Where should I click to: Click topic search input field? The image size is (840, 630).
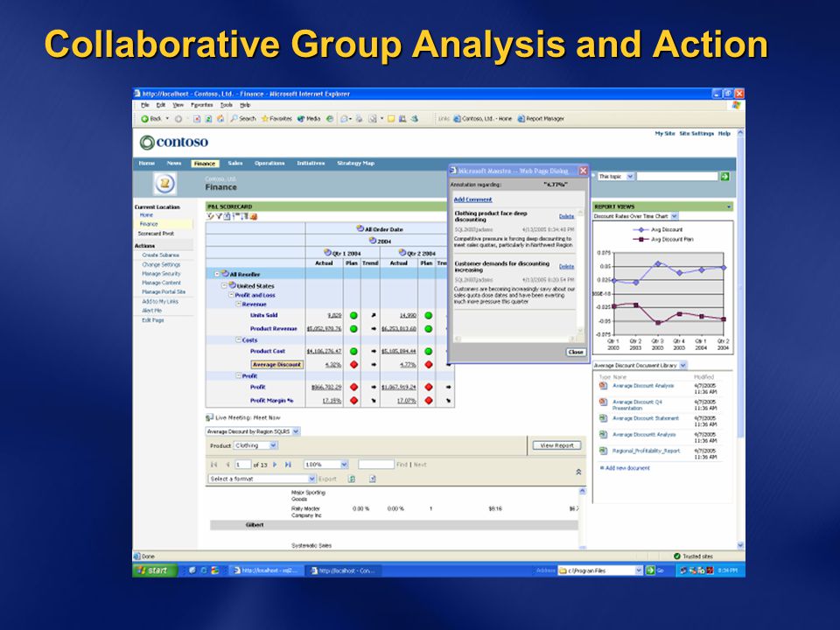pos(677,176)
